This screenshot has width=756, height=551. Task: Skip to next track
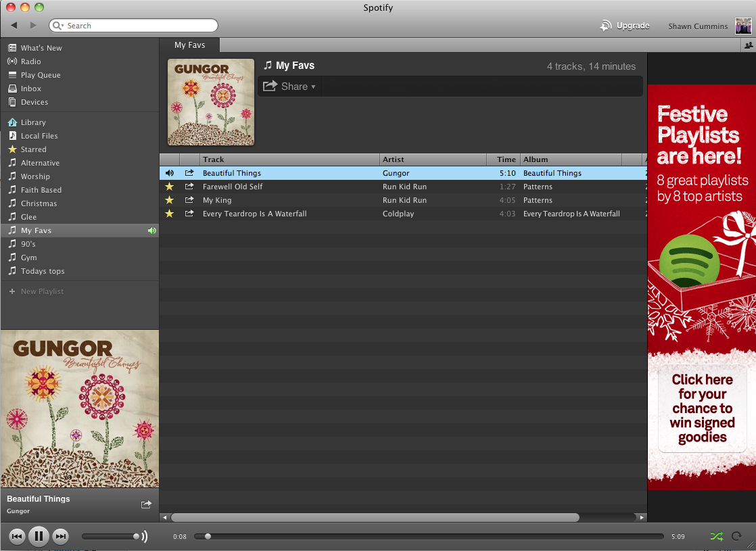click(x=61, y=536)
